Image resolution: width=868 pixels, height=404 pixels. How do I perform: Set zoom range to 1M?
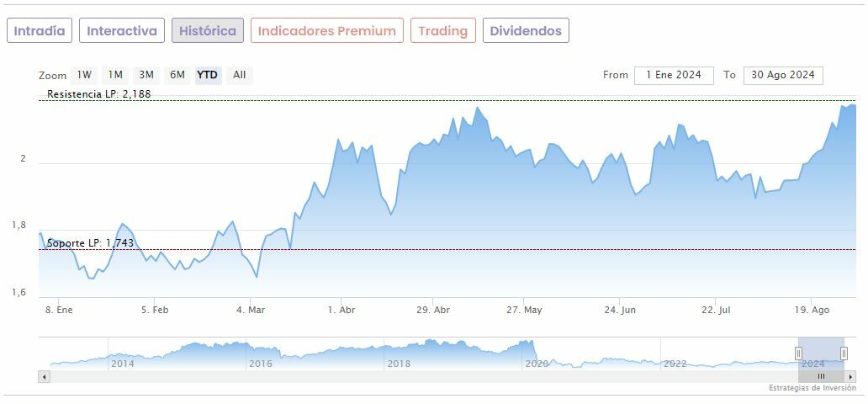[115, 75]
